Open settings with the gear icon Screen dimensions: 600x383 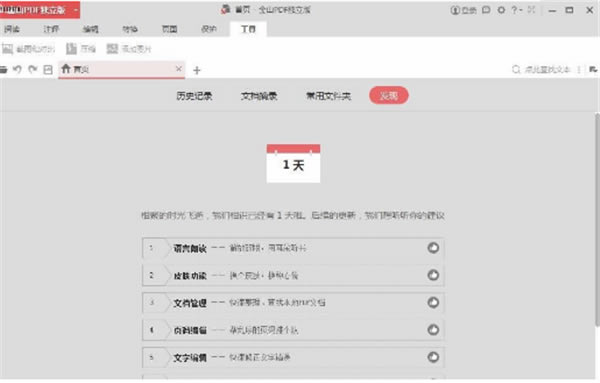pyautogui.click(x=501, y=10)
